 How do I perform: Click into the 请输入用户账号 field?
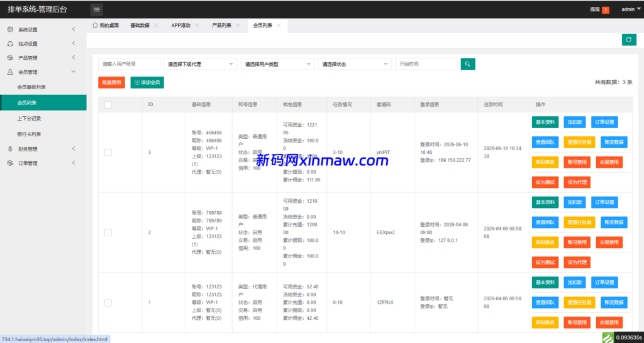pyautogui.click(x=129, y=64)
